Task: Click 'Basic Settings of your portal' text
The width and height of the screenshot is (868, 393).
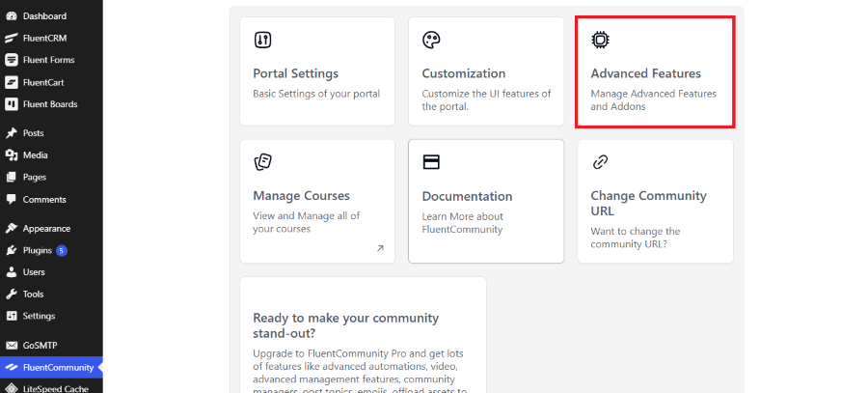Action: tap(316, 94)
